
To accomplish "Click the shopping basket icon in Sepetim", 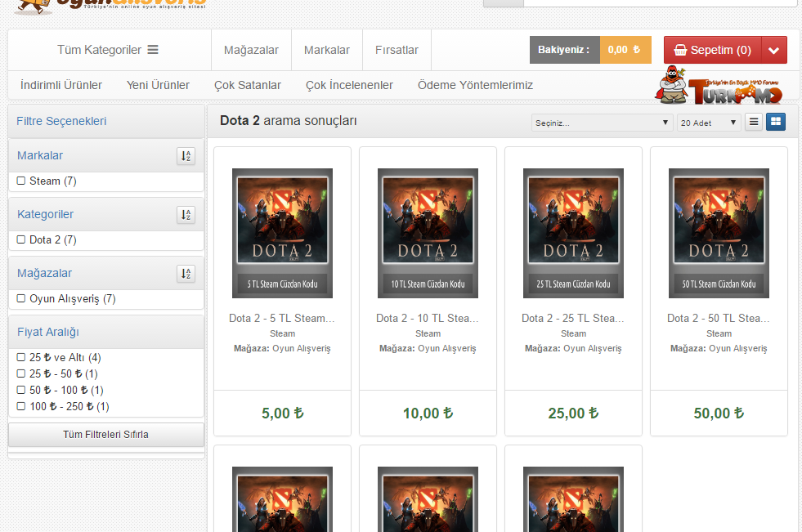I will coord(680,50).
